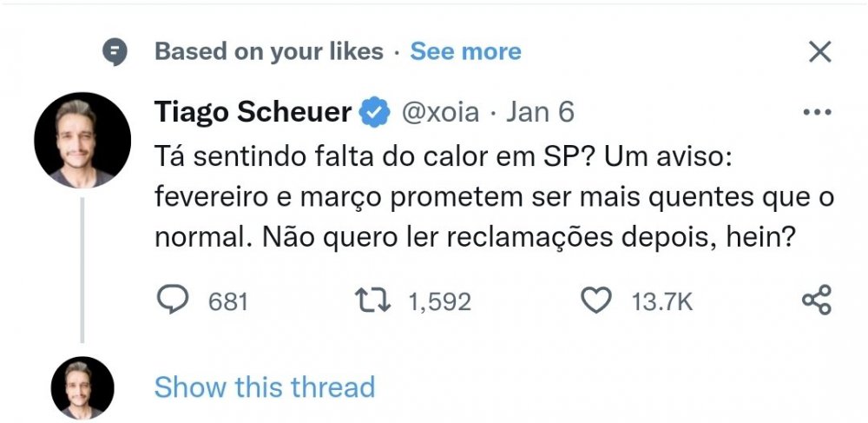868x423 pixels.
Task: Open 'Show this thread' link
Action: [265, 387]
